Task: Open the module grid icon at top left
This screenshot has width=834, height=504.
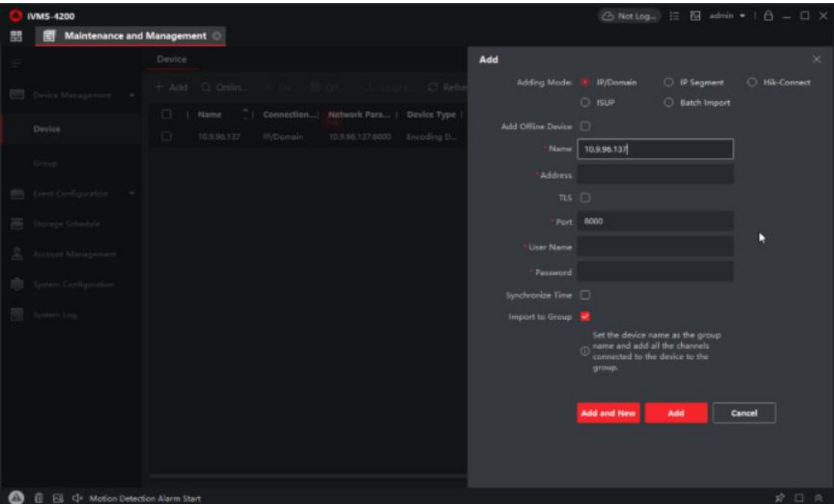Action: pos(12,34)
